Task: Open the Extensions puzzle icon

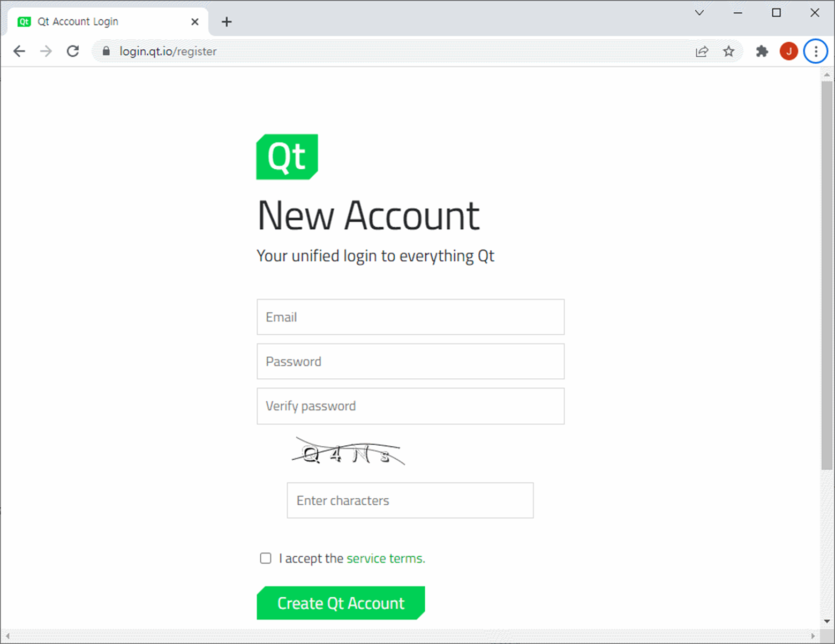Action: click(762, 51)
